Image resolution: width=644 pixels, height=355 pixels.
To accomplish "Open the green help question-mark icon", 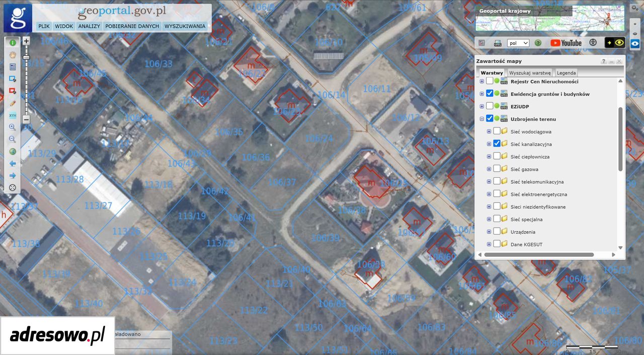I will (x=538, y=43).
